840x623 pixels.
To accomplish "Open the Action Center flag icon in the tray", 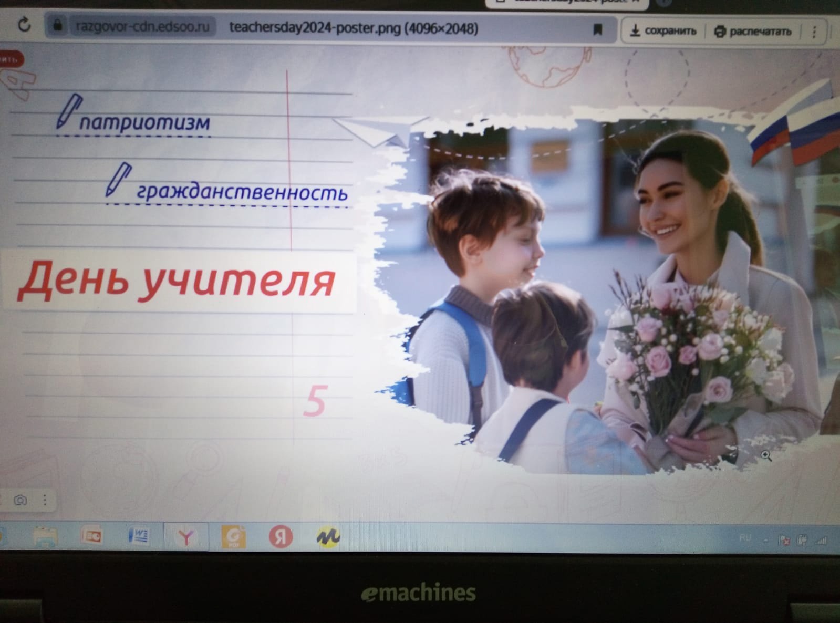I will (784, 540).
